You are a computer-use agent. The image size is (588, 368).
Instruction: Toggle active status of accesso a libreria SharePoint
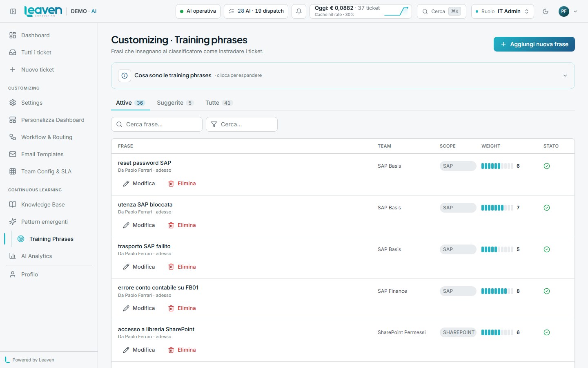[547, 332]
